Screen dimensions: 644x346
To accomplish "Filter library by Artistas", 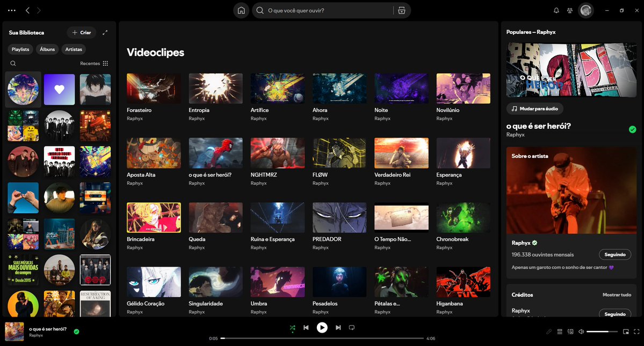I will pyautogui.click(x=74, y=49).
